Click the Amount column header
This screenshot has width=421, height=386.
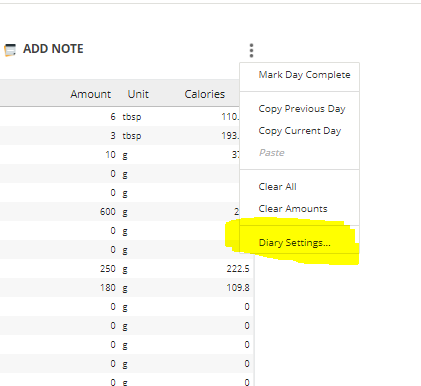click(90, 94)
